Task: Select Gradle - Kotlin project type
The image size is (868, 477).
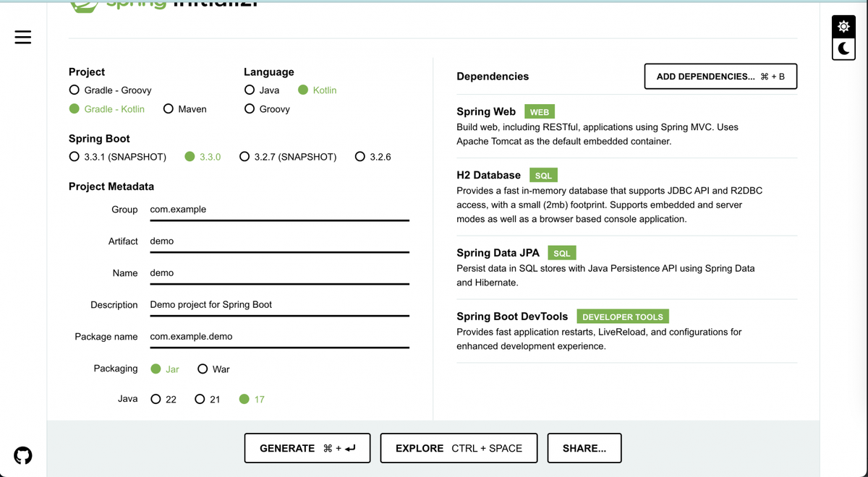Action: [x=106, y=109]
